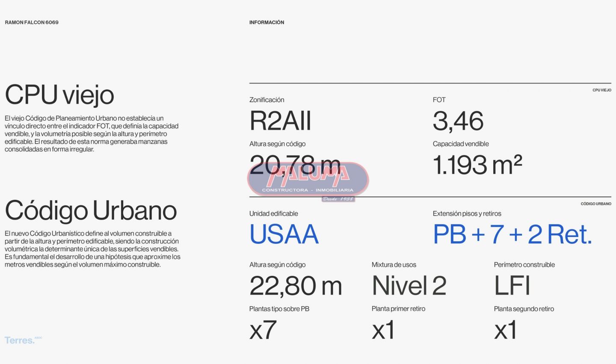Click the RAMON FALCON 6069 header
The width and height of the screenshot is (616, 364).
coord(32,22)
